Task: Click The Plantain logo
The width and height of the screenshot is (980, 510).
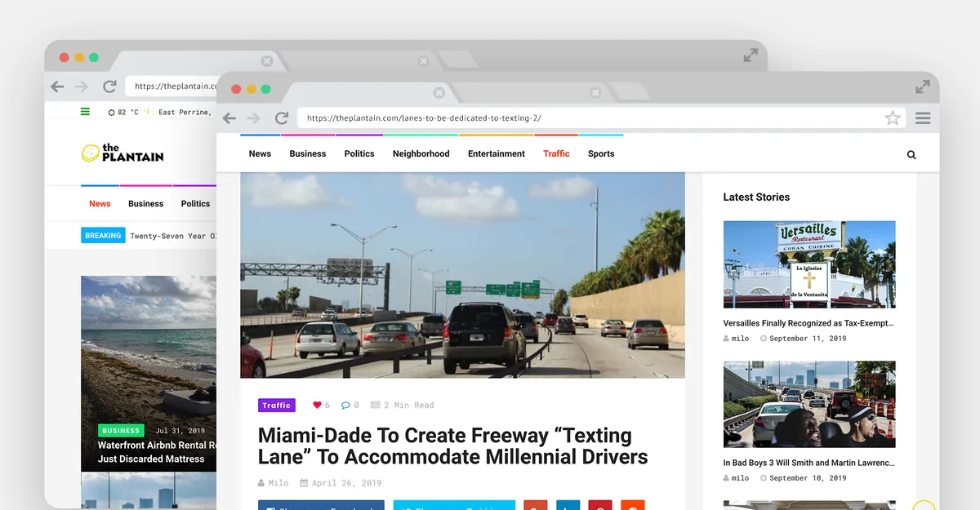Action: (122, 153)
